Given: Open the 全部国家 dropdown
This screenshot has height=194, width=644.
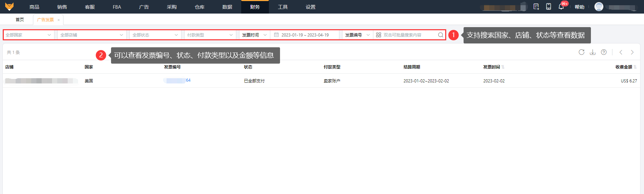Looking at the screenshot, I should click(28, 35).
